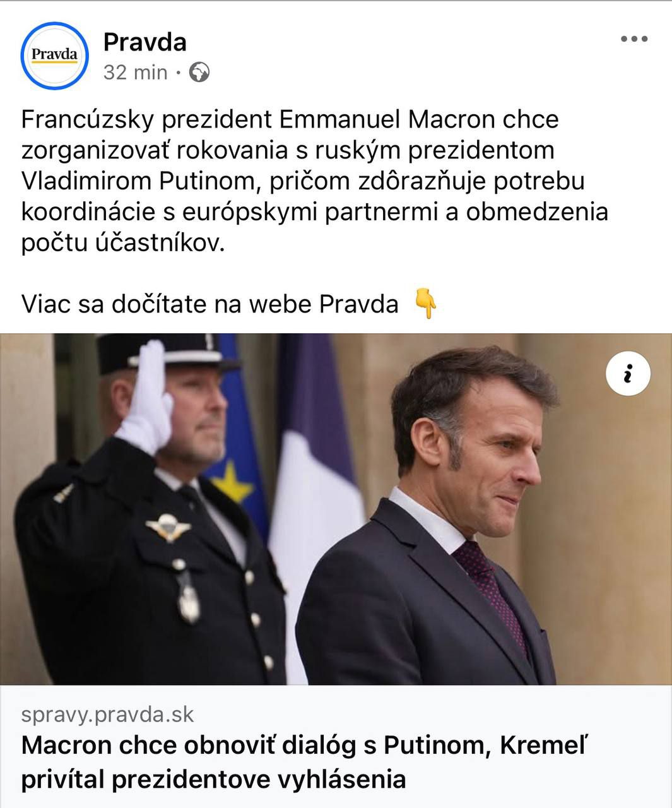Open the "32 min" post timestamp
672x808 pixels.
click(135, 73)
